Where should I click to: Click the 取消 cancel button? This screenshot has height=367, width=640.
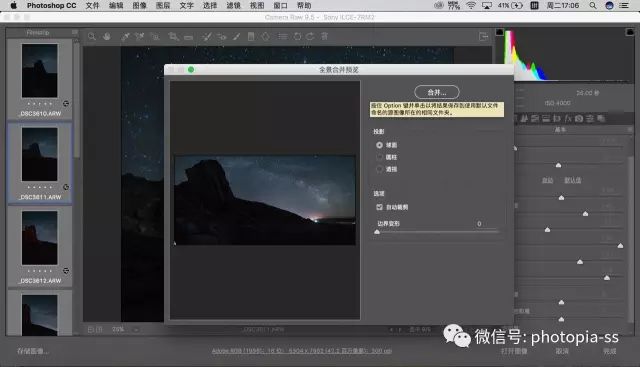point(562,351)
